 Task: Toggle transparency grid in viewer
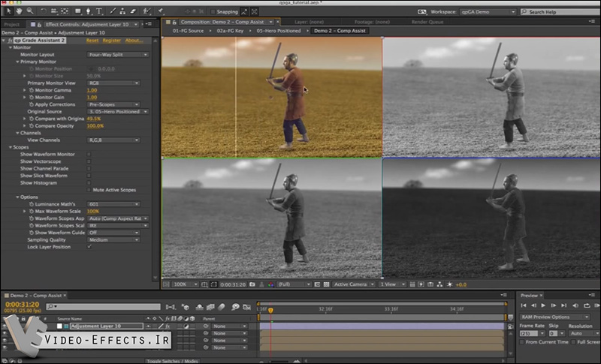click(x=327, y=284)
